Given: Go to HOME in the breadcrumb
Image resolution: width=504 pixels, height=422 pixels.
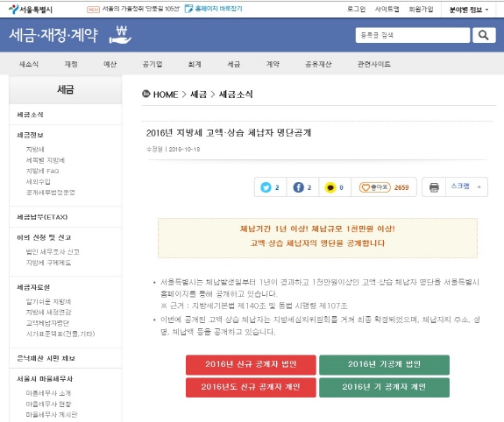Looking at the screenshot, I should [166, 95].
